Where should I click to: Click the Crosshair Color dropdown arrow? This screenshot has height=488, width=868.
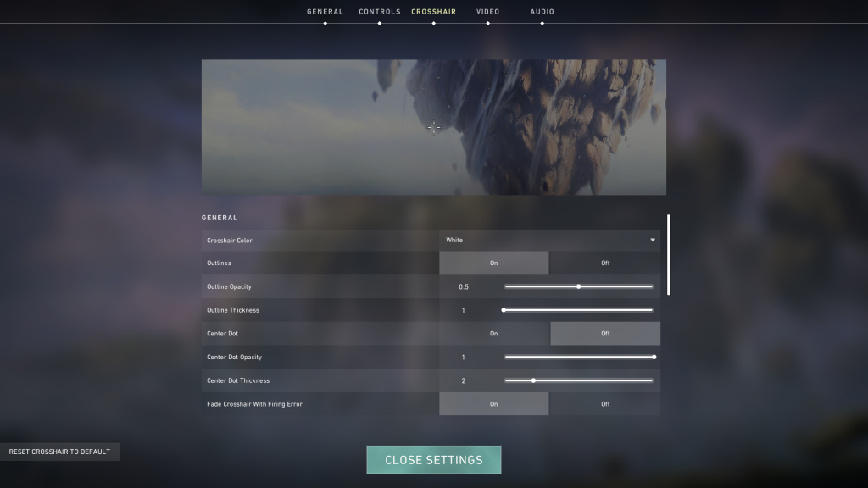coord(653,240)
